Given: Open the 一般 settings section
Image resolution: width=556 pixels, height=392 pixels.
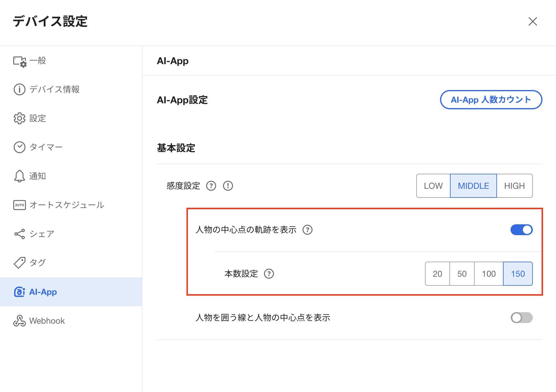Looking at the screenshot, I should [x=38, y=61].
